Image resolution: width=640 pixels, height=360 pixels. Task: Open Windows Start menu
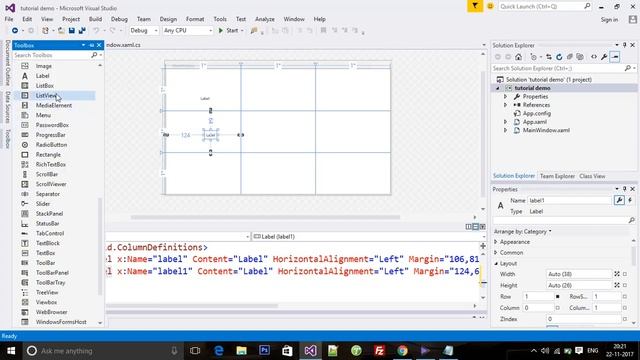[x=11, y=351]
